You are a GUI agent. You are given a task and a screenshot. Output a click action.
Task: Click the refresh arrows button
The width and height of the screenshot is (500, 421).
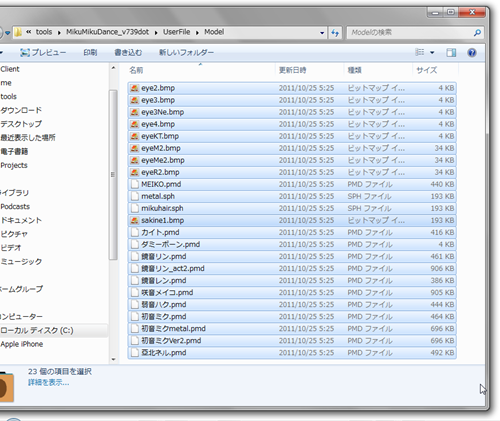pyautogui.click(x=335, y=33)
